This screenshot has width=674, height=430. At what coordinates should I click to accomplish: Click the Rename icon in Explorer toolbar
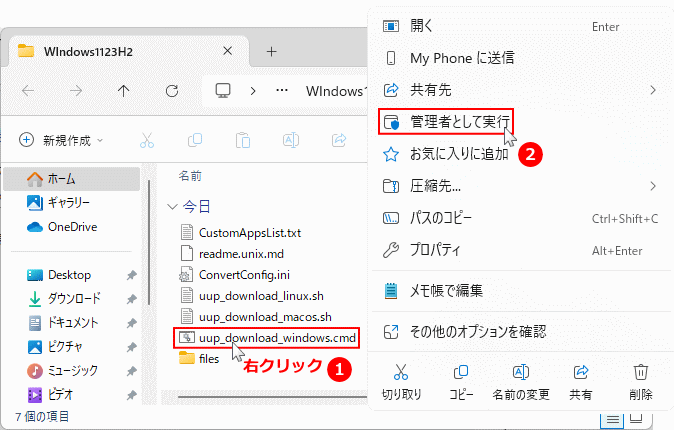coord(291,140)
